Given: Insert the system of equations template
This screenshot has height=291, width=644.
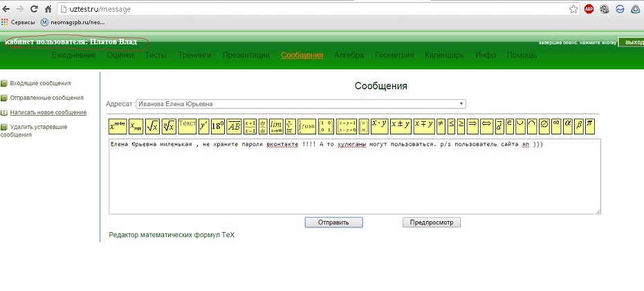Looking at the screenshot, I should [x=347, y=126].
